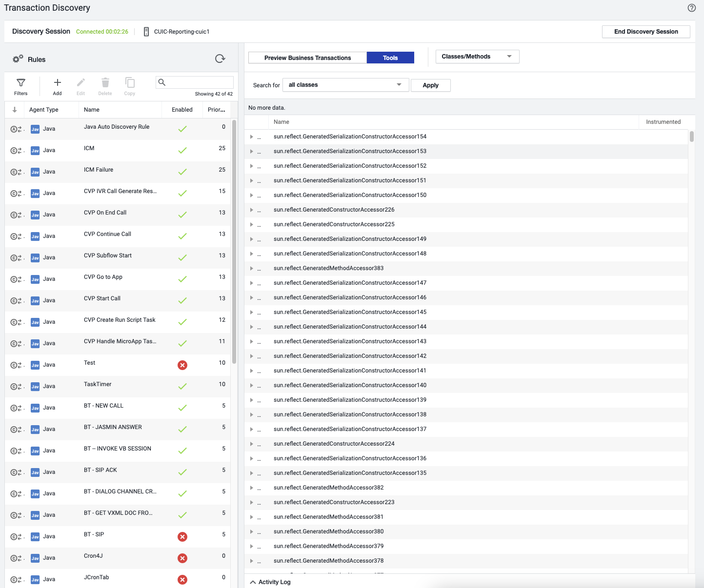Image resolution: width=704 pixels, height=588 pixels.
Task: Refresh the Rules list
Action: point(220,59)
